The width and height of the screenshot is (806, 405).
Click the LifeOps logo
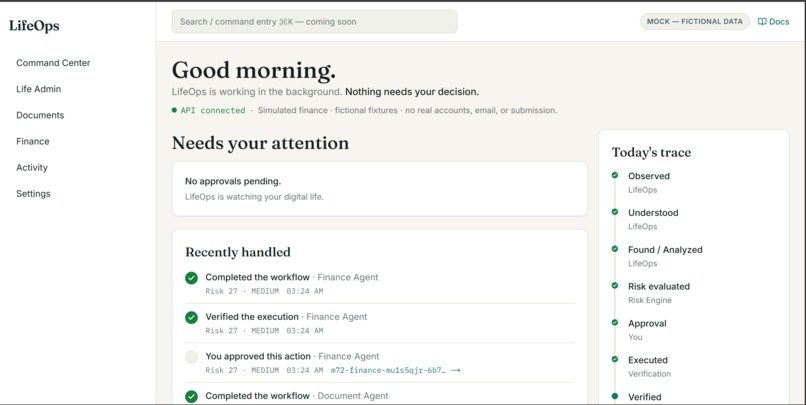(x=34, y=26)
